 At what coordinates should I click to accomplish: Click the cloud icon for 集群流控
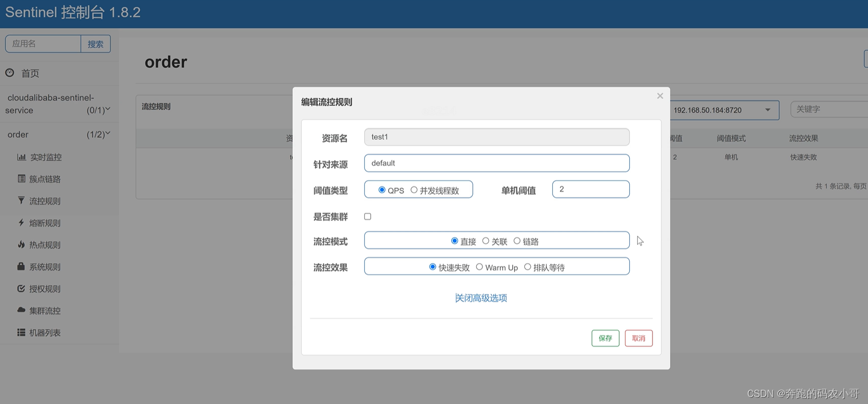[21, 310]
